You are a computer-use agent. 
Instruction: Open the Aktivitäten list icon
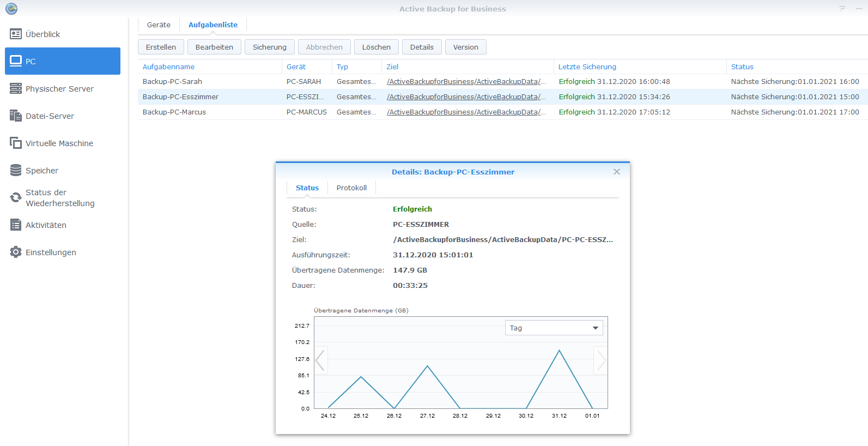[x=16, y=225]
